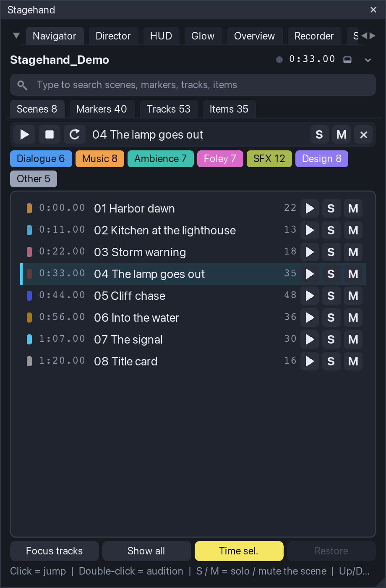Expand the chevron next to the timecode
The image size is (386, 588).
(x=368, y=60)
